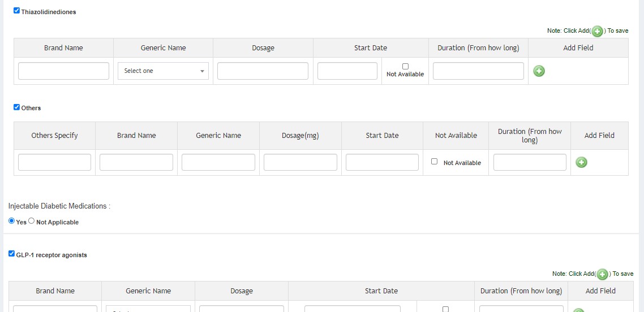Viewport: 644px width, 312px height.
Task: Tick Not Available in Thiazolidinediones Start Date
Action: [405, 66]
